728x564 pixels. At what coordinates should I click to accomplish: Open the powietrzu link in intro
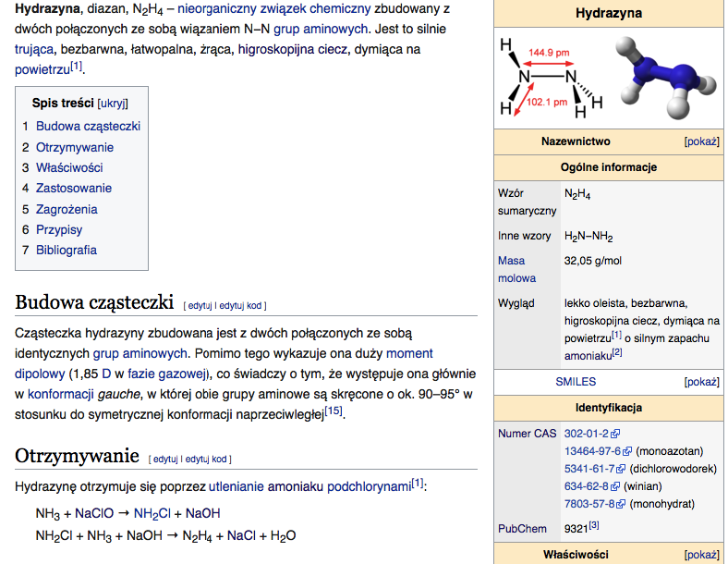pos(42,70)
